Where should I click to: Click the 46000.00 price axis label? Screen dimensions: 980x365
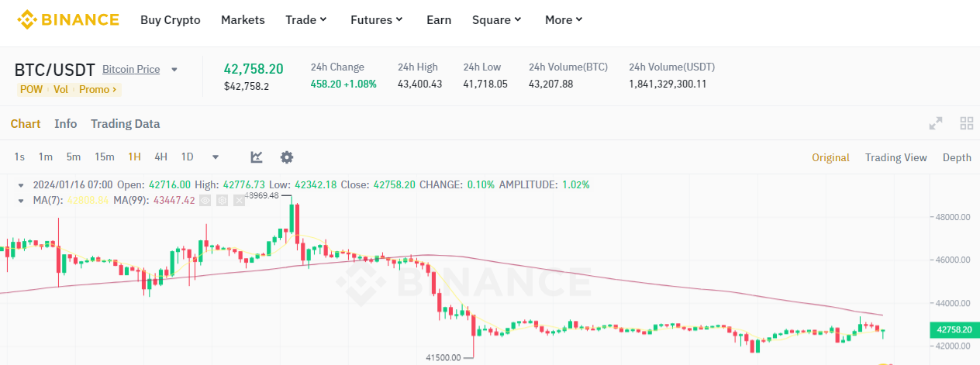(x=953, y=260)
